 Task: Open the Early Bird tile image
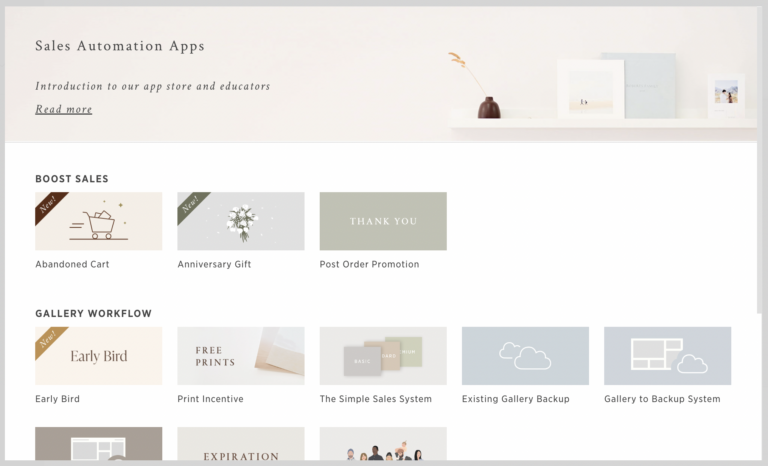(x=98, y=356)
